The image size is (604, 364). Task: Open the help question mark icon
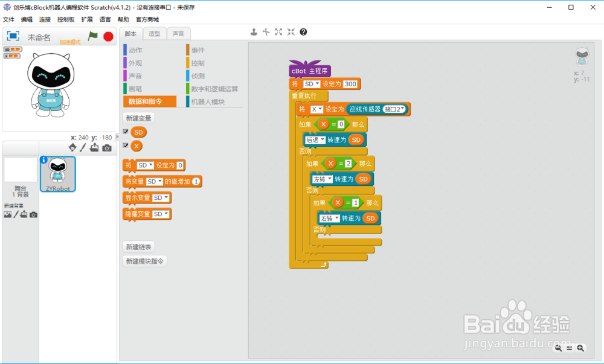(x=303, y=31)
